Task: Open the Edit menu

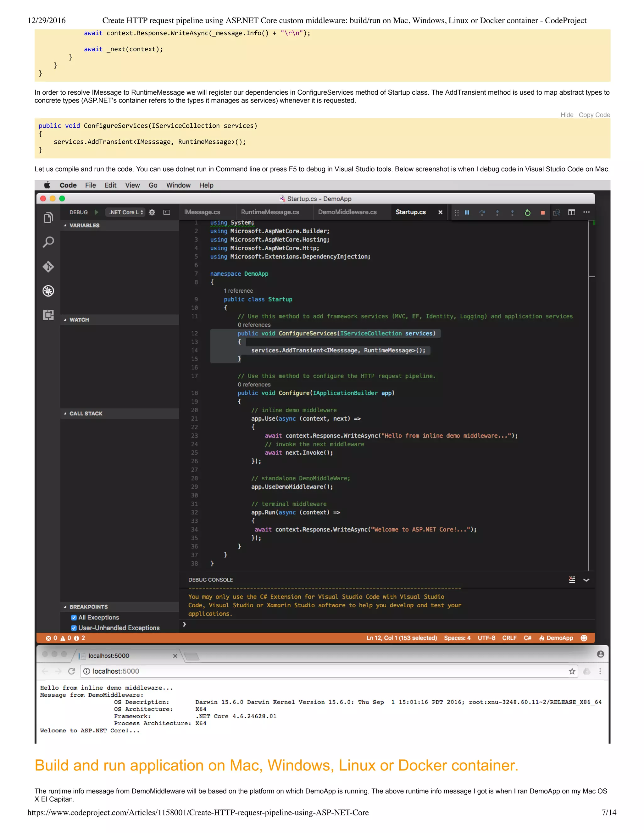Action: point(111,185)
